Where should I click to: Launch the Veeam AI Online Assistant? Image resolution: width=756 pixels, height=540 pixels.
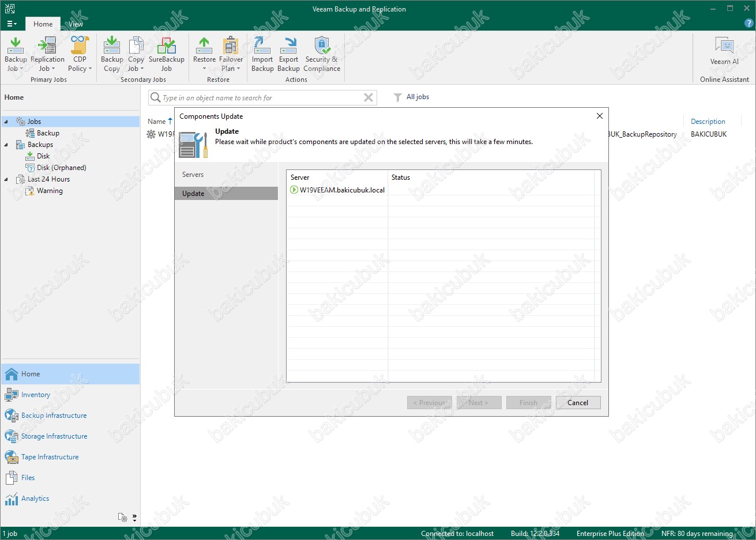click(724, 51)
